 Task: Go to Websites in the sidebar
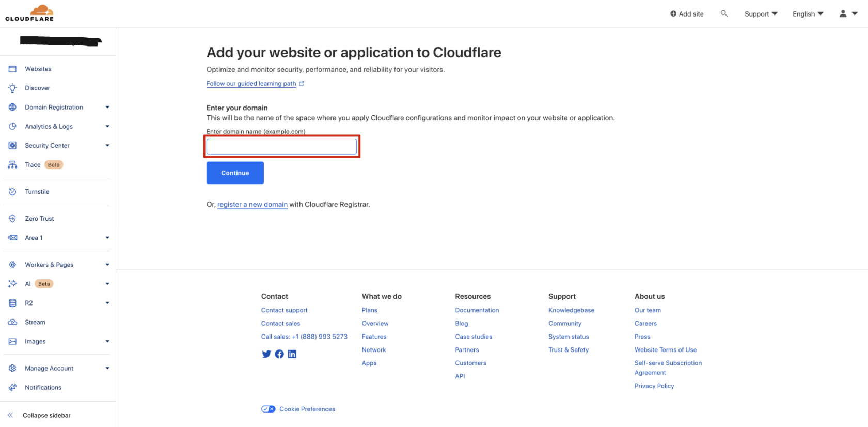[38, 69]
